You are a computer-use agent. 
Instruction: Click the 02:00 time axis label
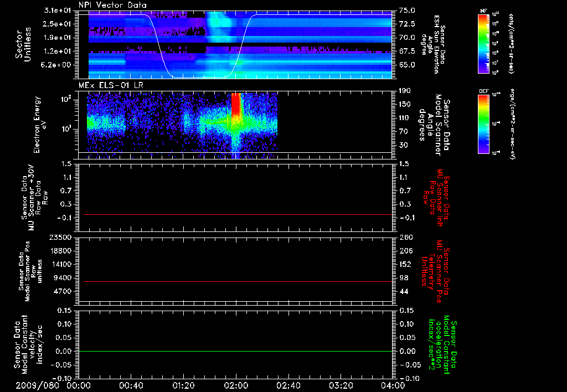coord(236,385)
